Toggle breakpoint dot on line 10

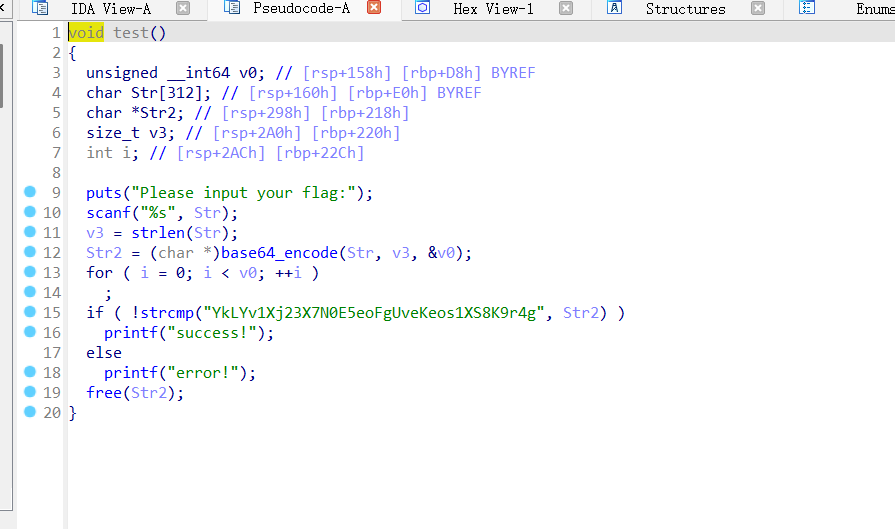(30, 212)
